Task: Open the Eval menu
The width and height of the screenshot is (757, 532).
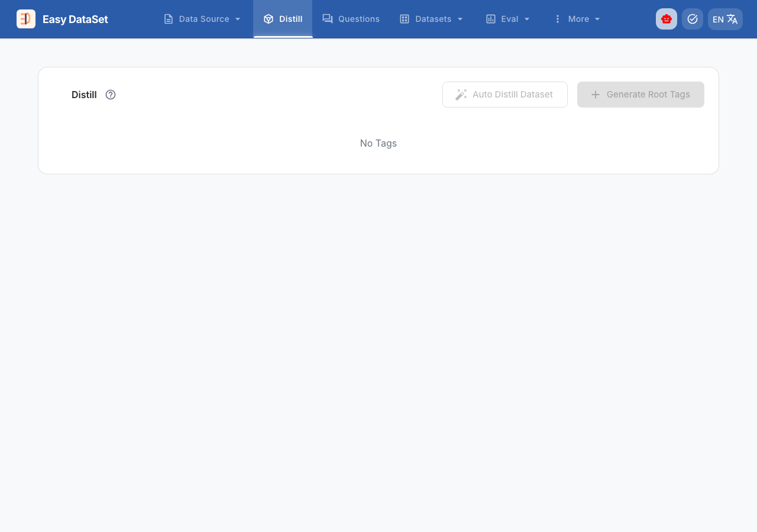Action: (x=508, y=19)
